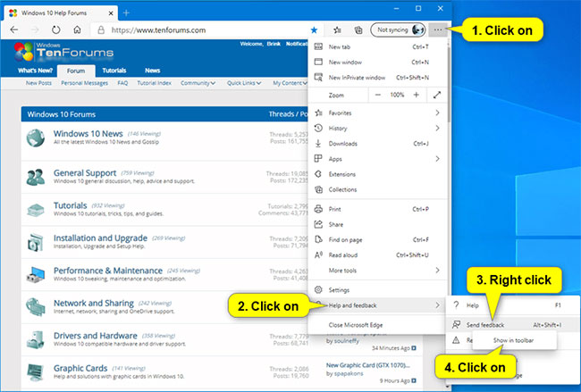Expand the My Content dropdown
The width and height of the screenshot is (581, 392).
click(x=290, y=83)
